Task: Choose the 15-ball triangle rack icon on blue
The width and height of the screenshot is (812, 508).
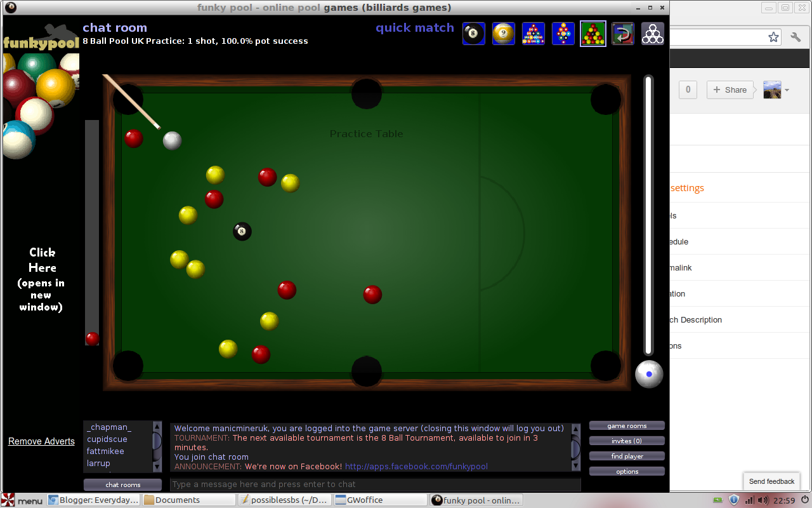Action: click(534, 34)
